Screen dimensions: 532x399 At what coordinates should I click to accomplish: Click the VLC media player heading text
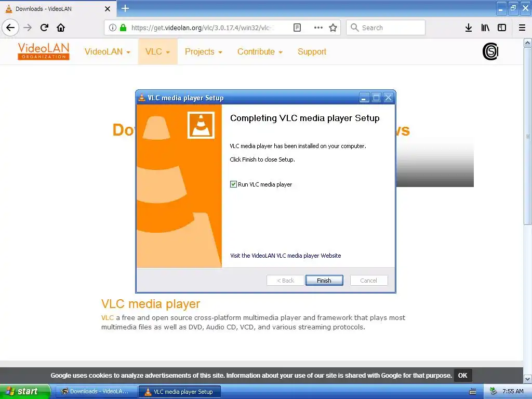151,303
